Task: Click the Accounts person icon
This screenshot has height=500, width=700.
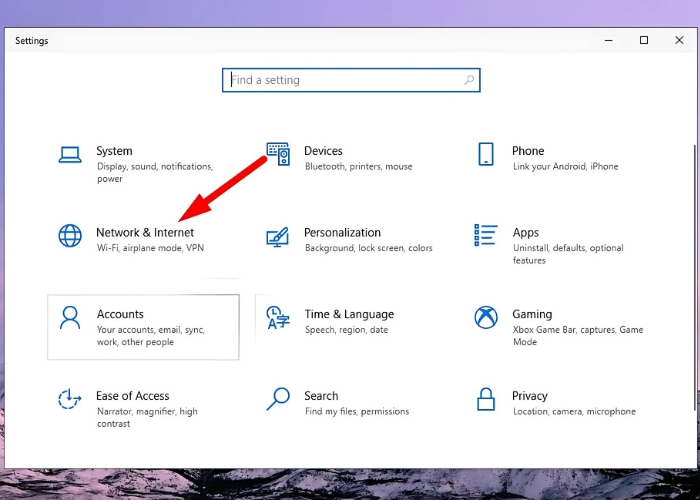Action: (x=70, y=318)
